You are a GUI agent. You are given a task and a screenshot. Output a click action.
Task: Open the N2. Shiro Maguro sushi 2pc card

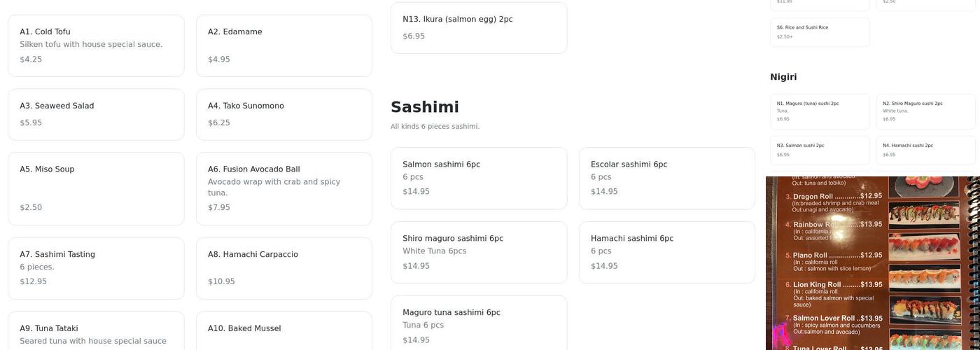(925, 111)
